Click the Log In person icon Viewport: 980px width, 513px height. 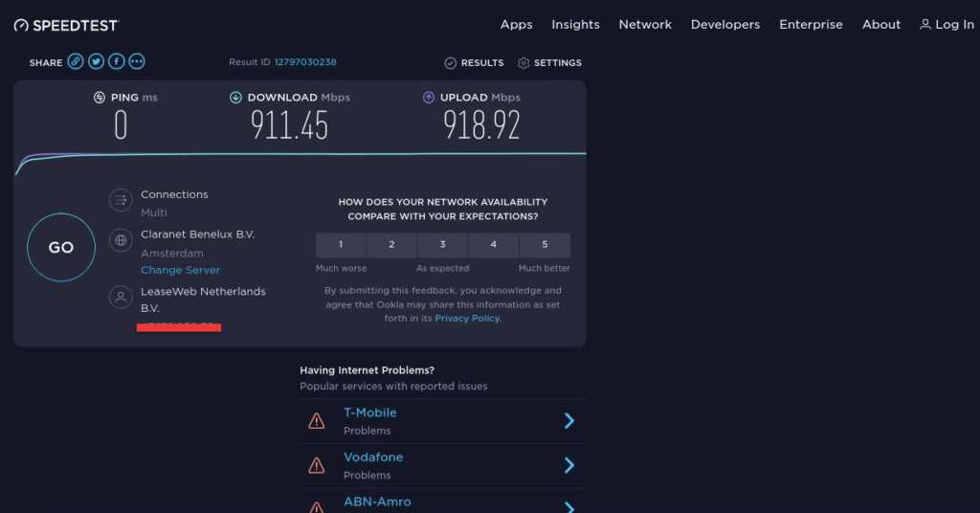pos(925,24)
